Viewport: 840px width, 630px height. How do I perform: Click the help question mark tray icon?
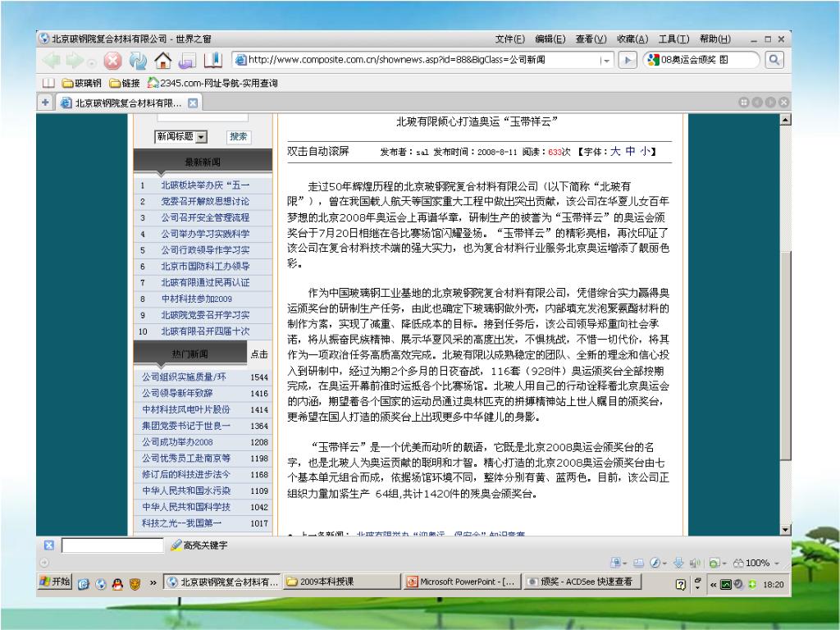click(x=680, y=584)
